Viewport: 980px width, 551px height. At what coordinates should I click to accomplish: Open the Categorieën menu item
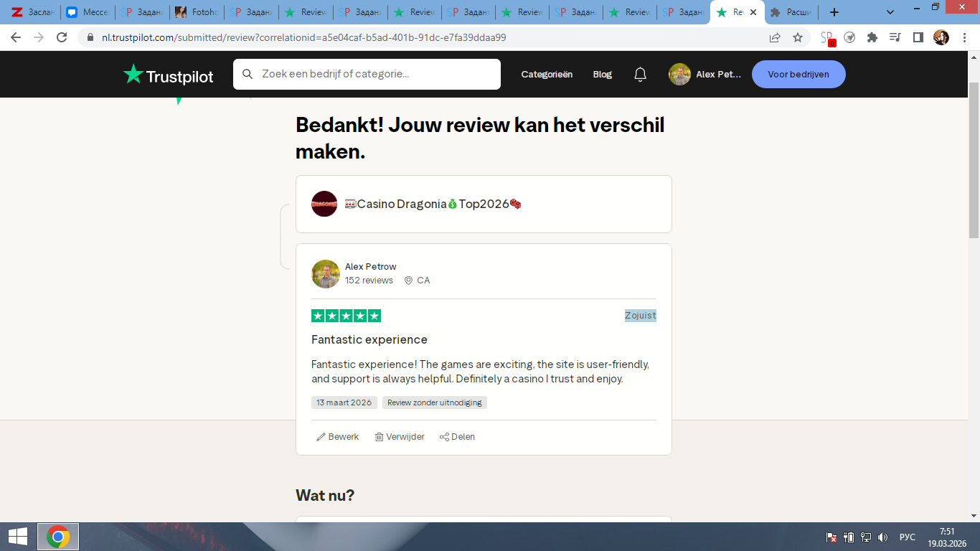click(x=547, y=75)
